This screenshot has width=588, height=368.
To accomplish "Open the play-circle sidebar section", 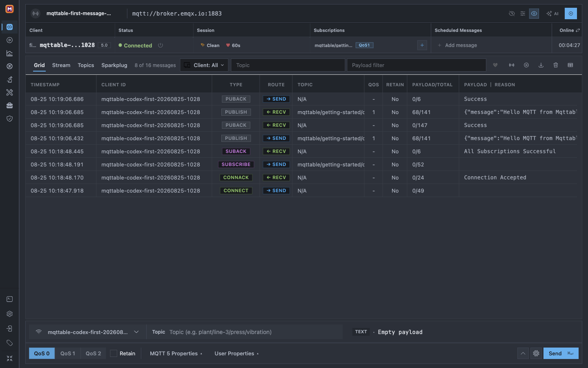I will (x=9, y=40).
